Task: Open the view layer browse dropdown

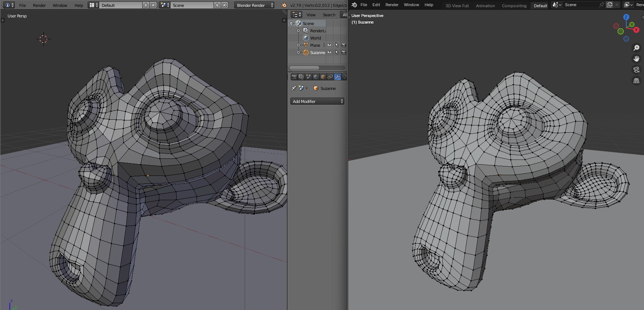Action: (628, 5)
